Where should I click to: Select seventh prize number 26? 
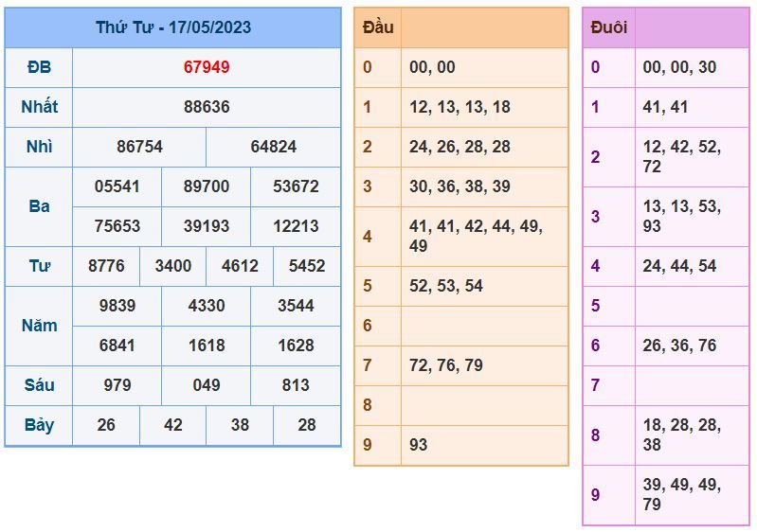point(106,425)
